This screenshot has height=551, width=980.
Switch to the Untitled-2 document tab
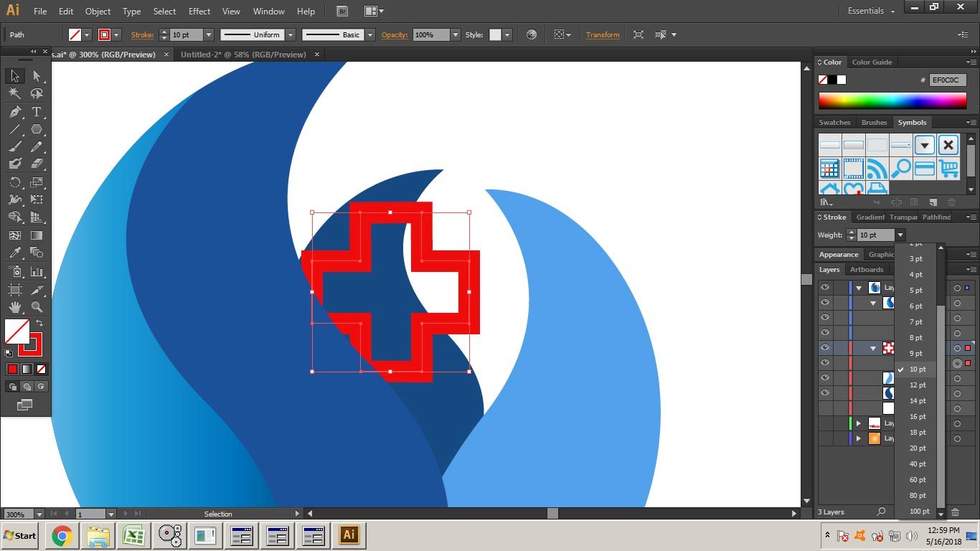[243, 55]
